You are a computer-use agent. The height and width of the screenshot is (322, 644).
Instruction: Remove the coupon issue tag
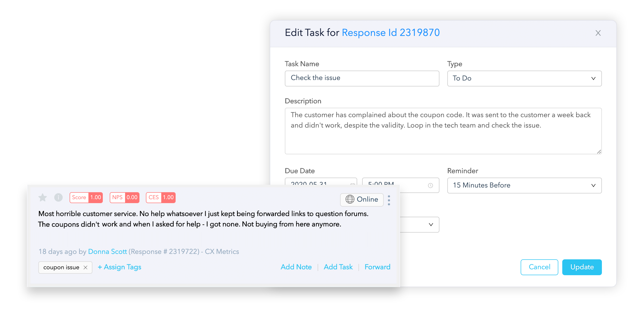point(85,267)
